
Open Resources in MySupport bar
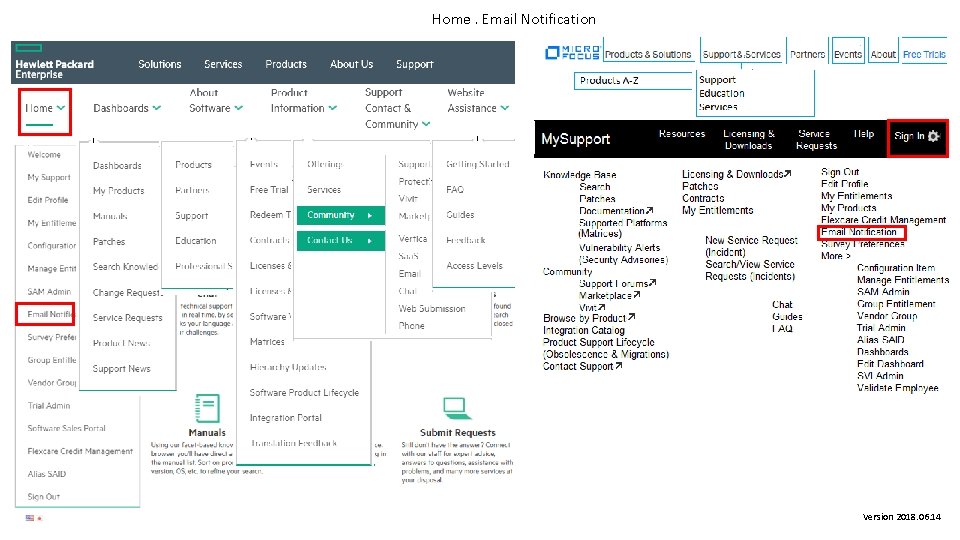tap(682, 133)
